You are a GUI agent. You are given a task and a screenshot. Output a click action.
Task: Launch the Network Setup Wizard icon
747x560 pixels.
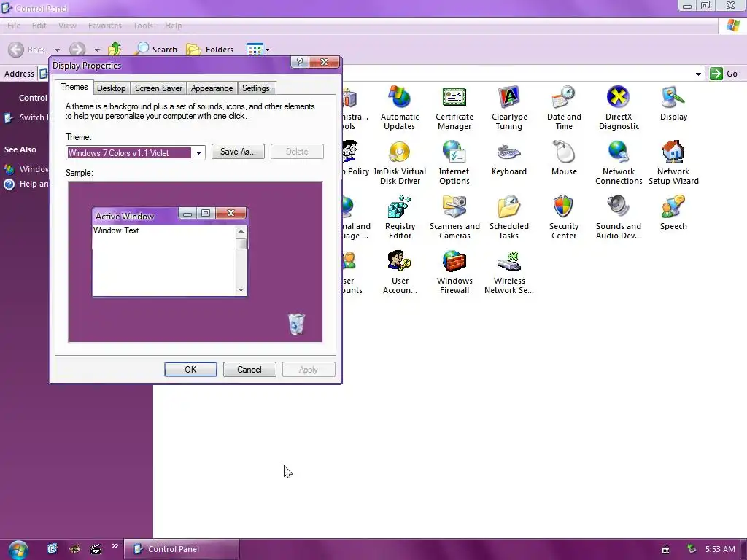pos(673,163)
